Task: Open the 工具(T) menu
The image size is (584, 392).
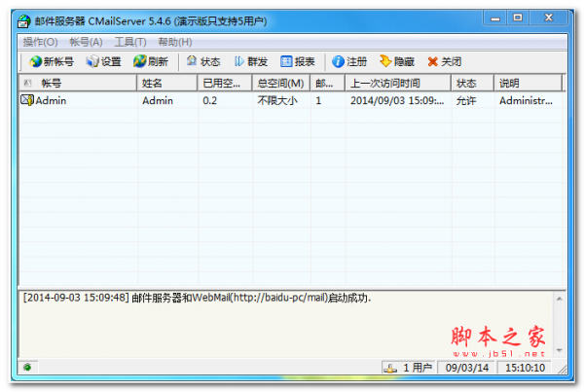Action: (130, 42)
